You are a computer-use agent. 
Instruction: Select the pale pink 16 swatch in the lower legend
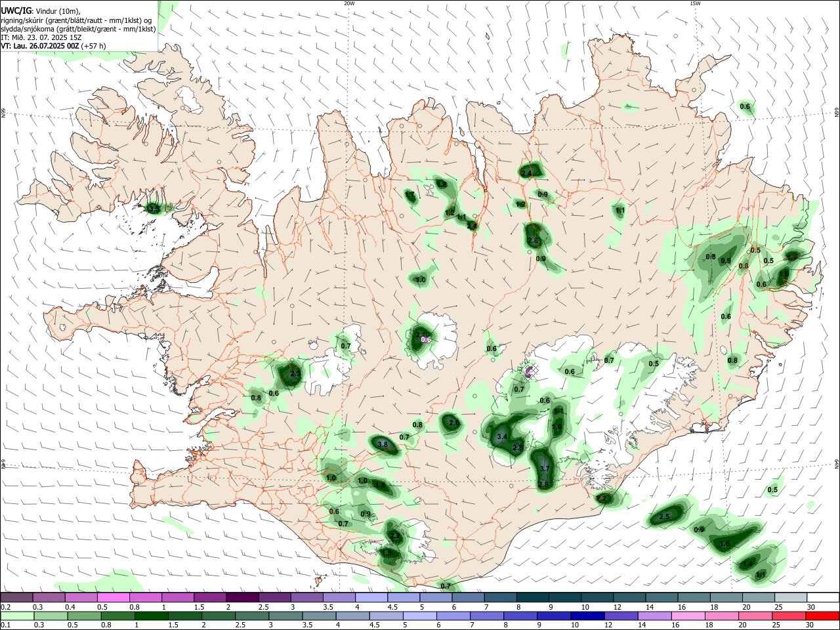[688, 616]
